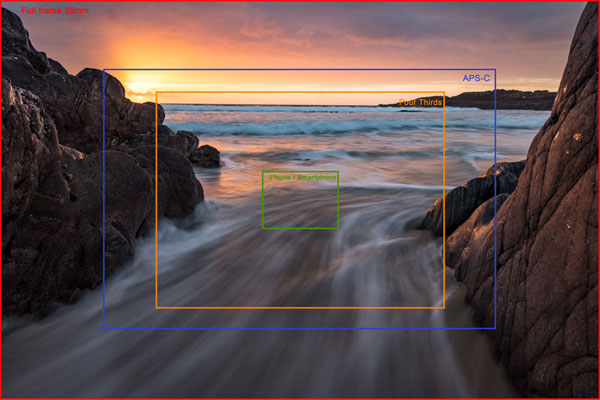
Task: Click the bottom edge of the blue APS-C frame
Action: pyautogui.click(x=300, y=328)
